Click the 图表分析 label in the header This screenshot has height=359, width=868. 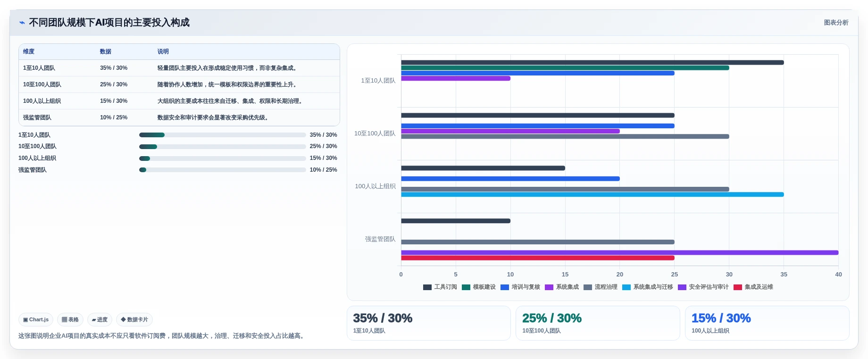[x=836, y=23]
